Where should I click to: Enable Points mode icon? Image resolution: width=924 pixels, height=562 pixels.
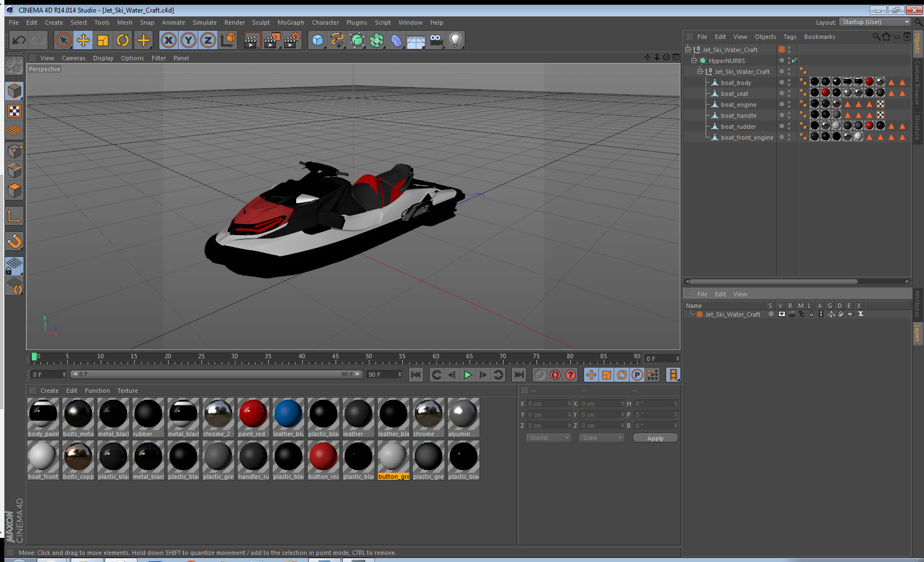coord(14,151)
